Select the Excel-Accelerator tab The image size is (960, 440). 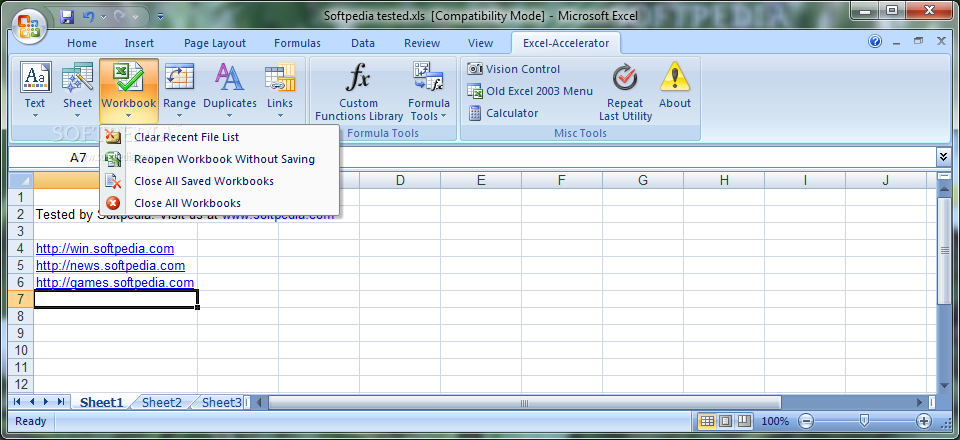point(566,43)
